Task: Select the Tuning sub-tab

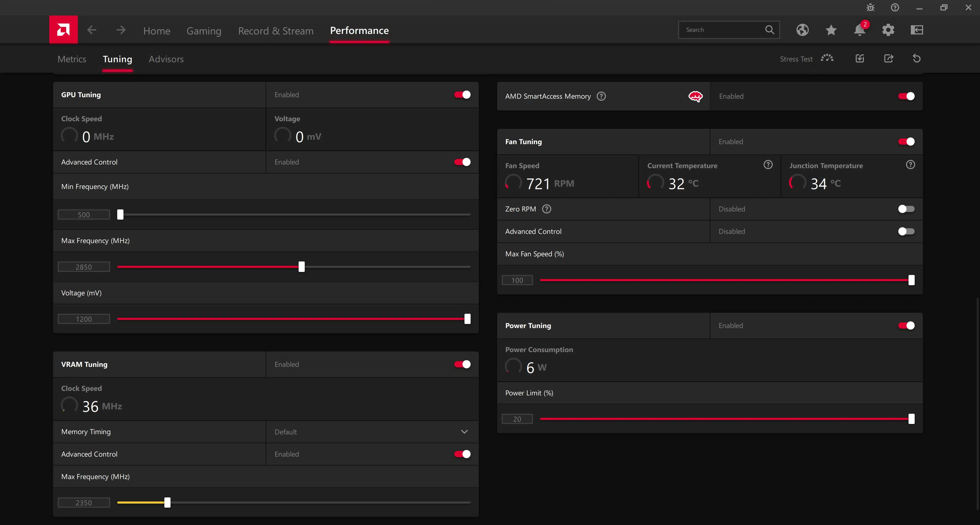Action: pyautogui.click(x=118, y=59)
